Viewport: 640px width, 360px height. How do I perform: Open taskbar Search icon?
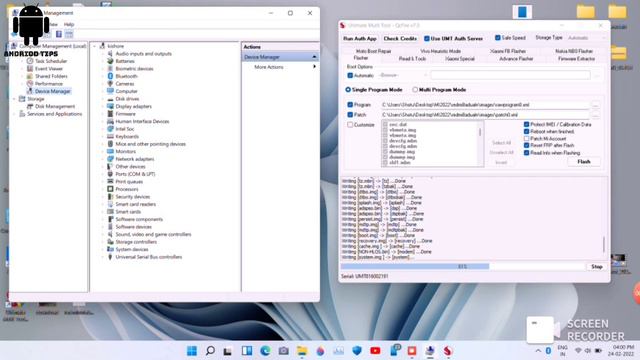tap(210, 351)
